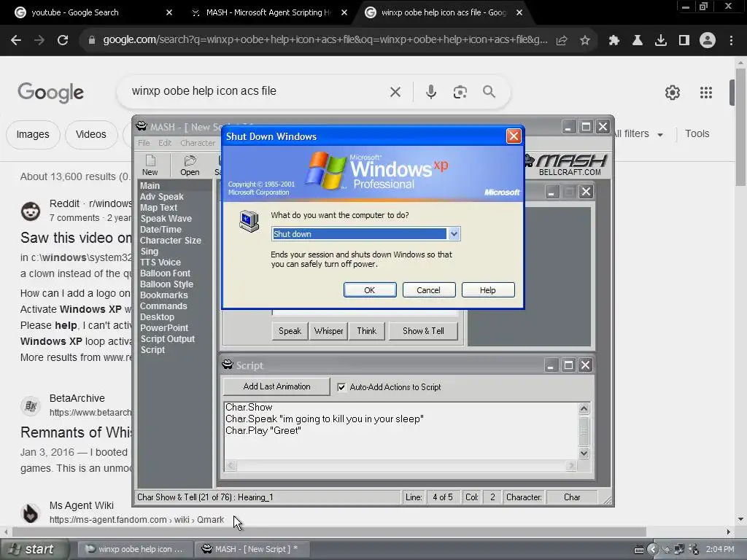Filter Google results by Videos

point(90,134)
